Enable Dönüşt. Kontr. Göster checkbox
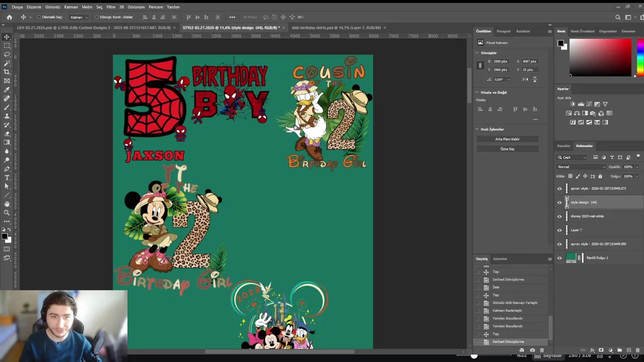Viewport: 644px width, 362px height. coord(97,17)
